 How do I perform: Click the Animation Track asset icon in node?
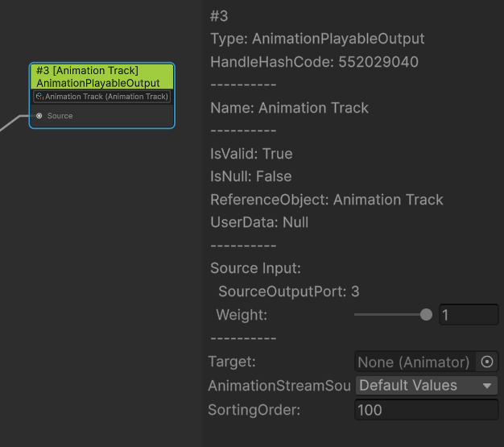[39, 97]
